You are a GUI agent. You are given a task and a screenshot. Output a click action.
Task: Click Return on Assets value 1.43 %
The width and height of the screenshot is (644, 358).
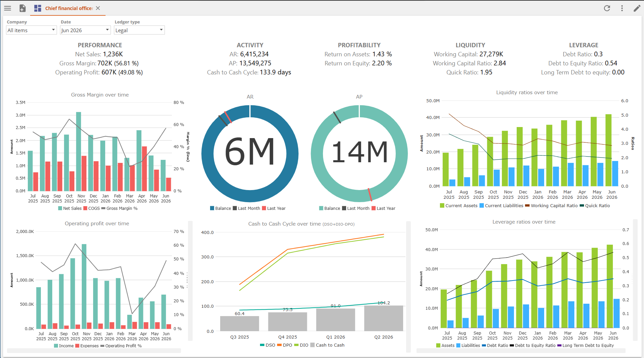(382, 54)
